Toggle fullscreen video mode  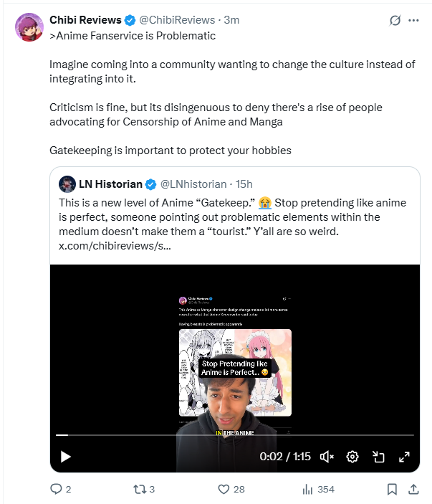point(404,457)
